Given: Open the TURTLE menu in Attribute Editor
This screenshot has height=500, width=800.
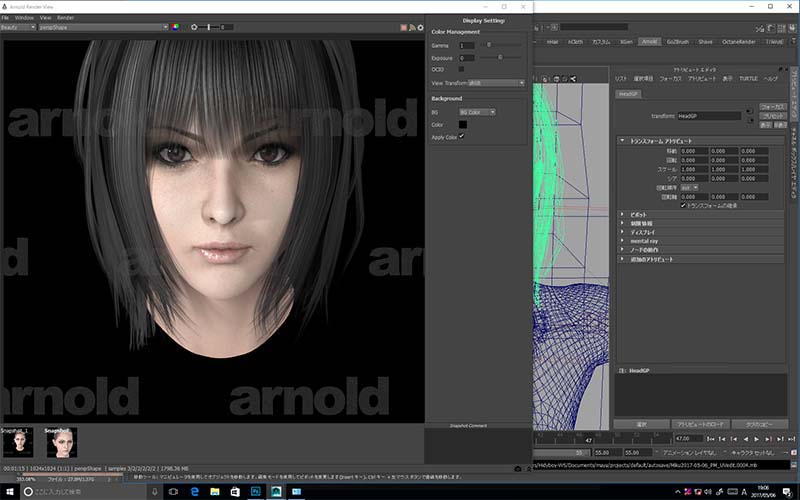Looking at the screenshot, I should click(748, 79).
